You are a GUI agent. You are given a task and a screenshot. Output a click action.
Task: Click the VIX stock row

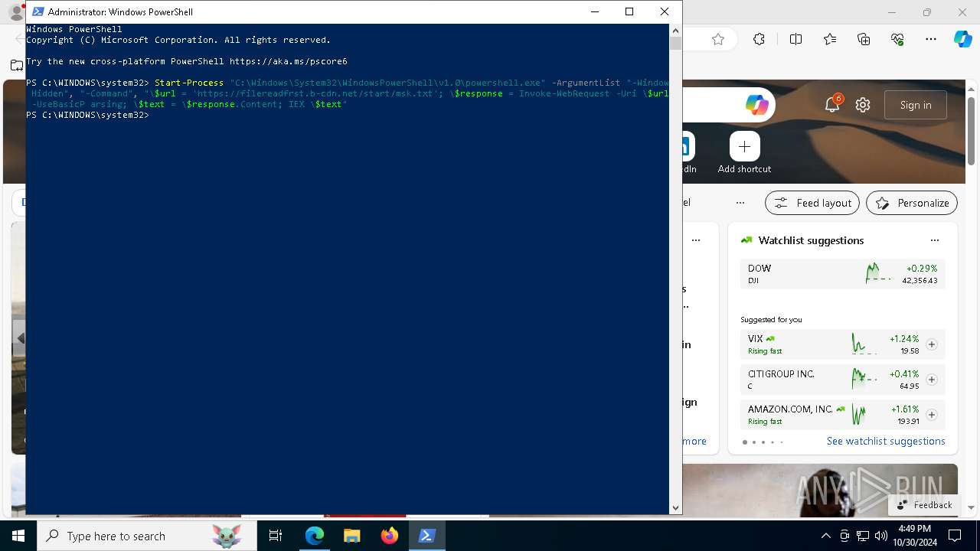(x=842, y=344)
